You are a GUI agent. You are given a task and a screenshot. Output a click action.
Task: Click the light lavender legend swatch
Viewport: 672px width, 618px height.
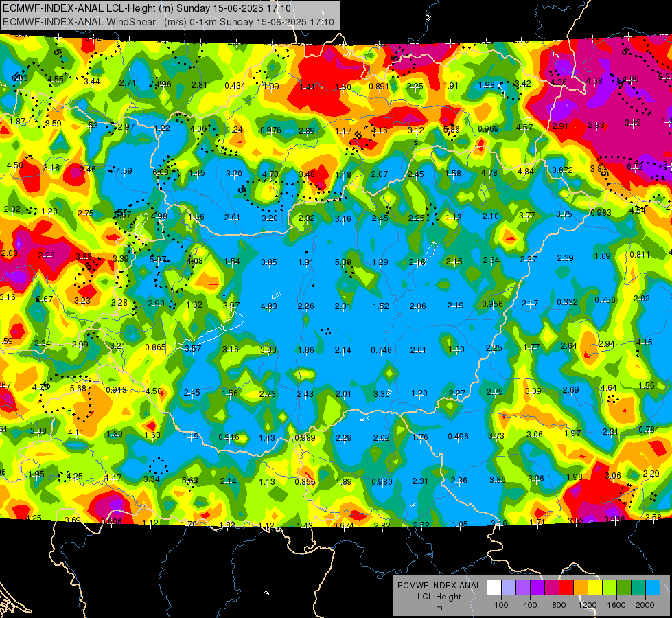[509, 588]
